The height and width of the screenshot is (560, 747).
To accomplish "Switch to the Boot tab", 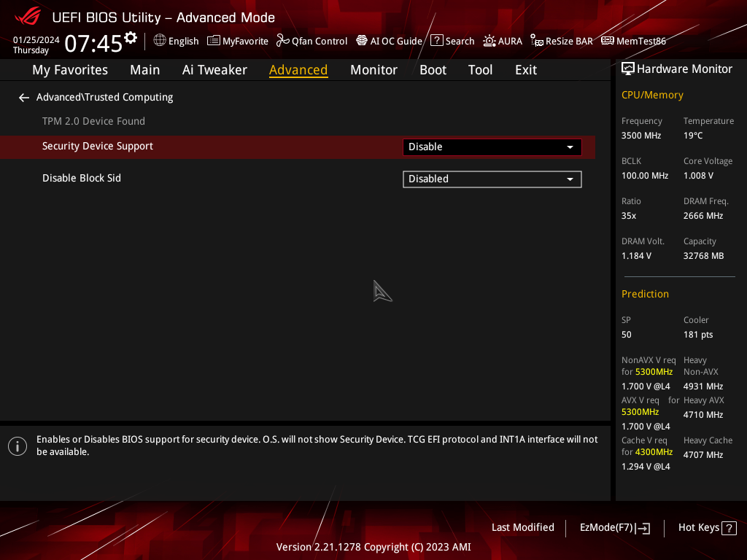I will (433, 70).
